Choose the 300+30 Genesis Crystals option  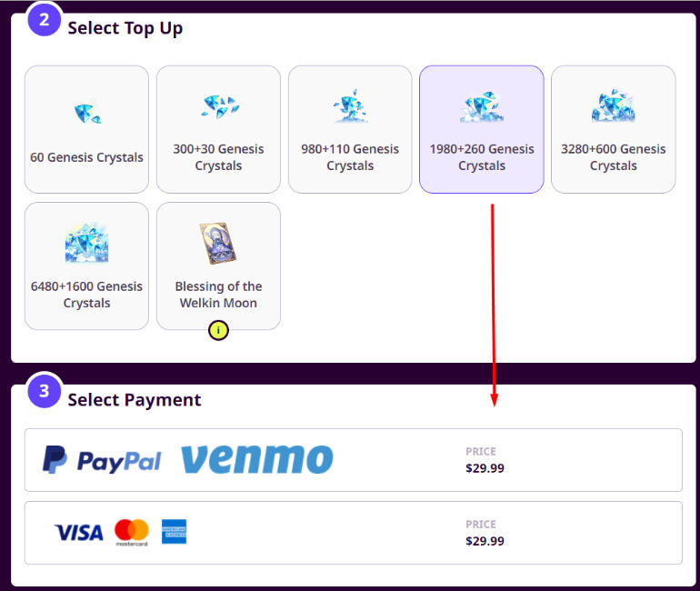pyautogui.click(x=218, y=129)
